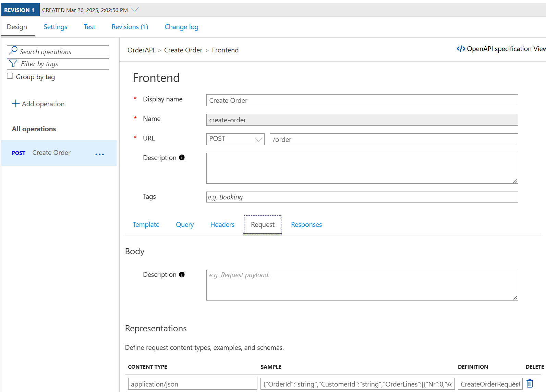Focus the Filter by tags field
The image size is (546, 392).
coord(58,64)
